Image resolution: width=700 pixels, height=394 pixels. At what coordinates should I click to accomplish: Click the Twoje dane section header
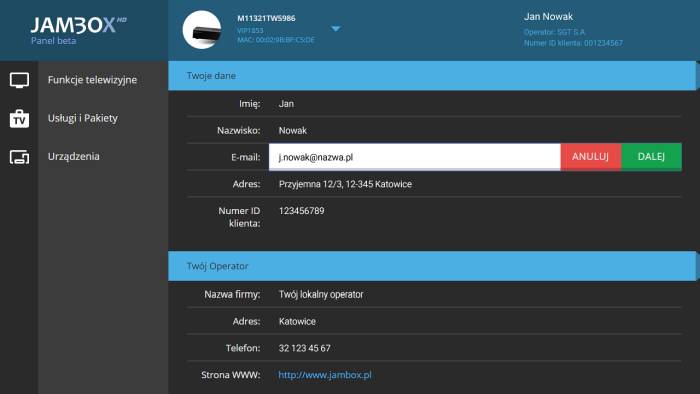pyautogui.click(x=432, y=76)
